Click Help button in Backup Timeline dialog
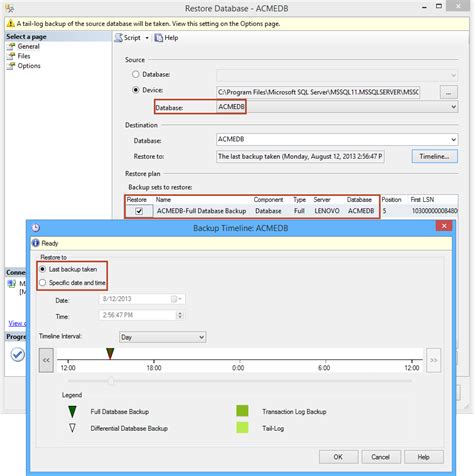Screen dimensions: 474x476 pos(423,457)
